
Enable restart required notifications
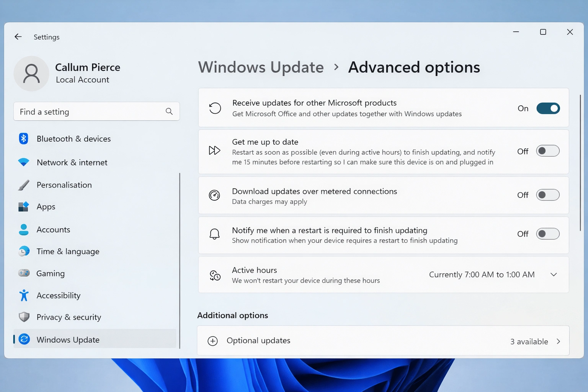pyautogui.click(x=548, y=234)
